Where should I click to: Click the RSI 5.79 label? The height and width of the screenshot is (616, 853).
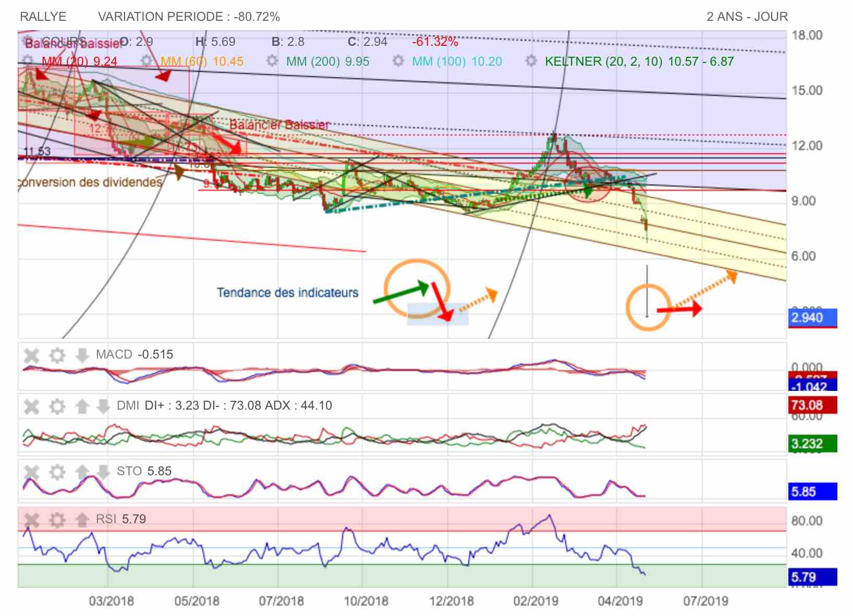coord(121,519)
